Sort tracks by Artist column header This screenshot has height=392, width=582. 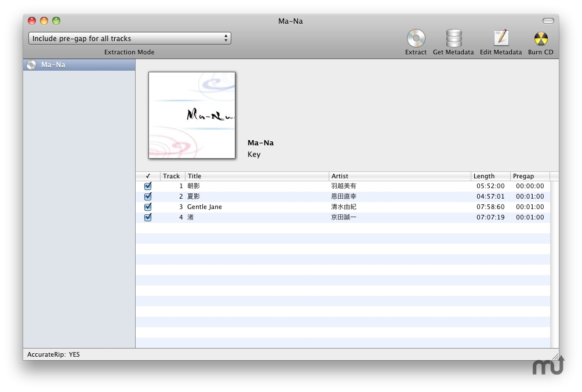click(x=399, y=176)
